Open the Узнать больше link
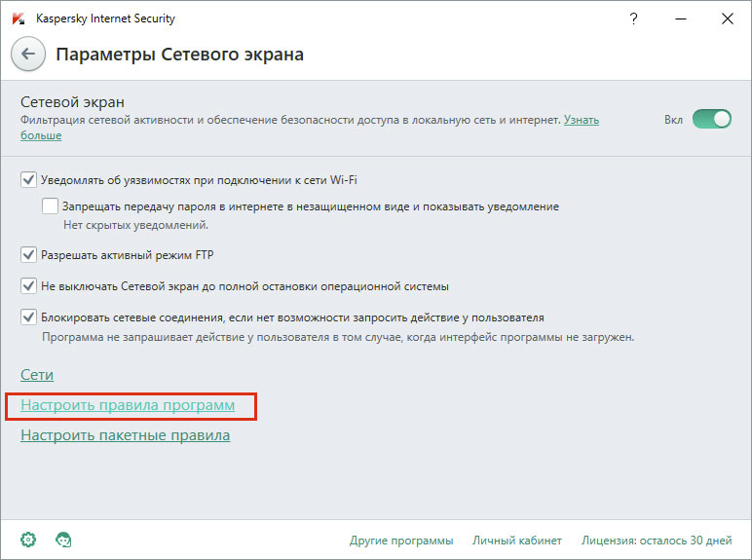Screen dimensions: 752x560 582,120
